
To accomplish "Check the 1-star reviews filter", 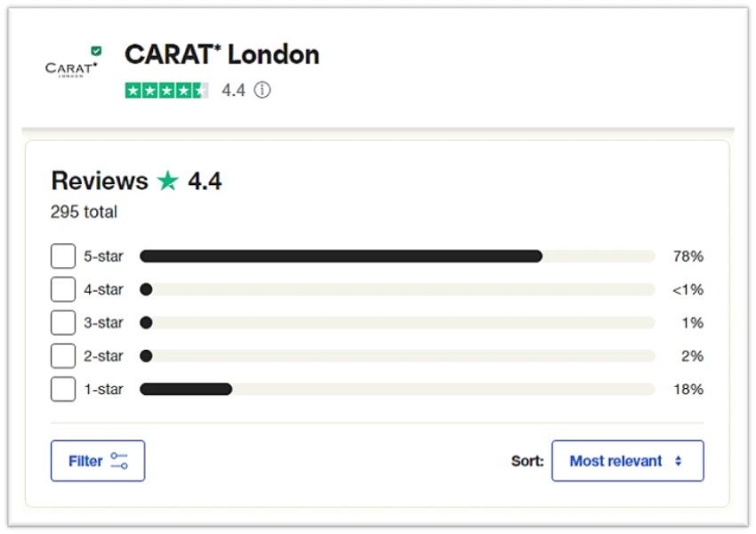I will click(62, 389).
